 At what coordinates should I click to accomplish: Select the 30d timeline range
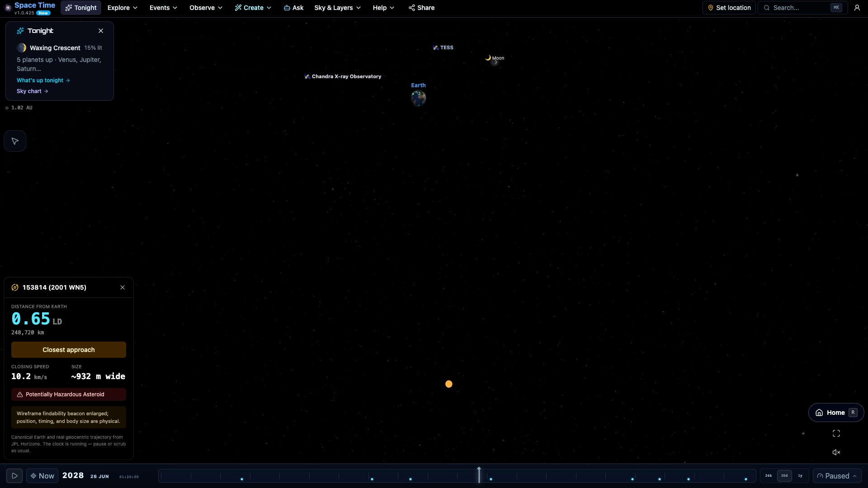784,476
